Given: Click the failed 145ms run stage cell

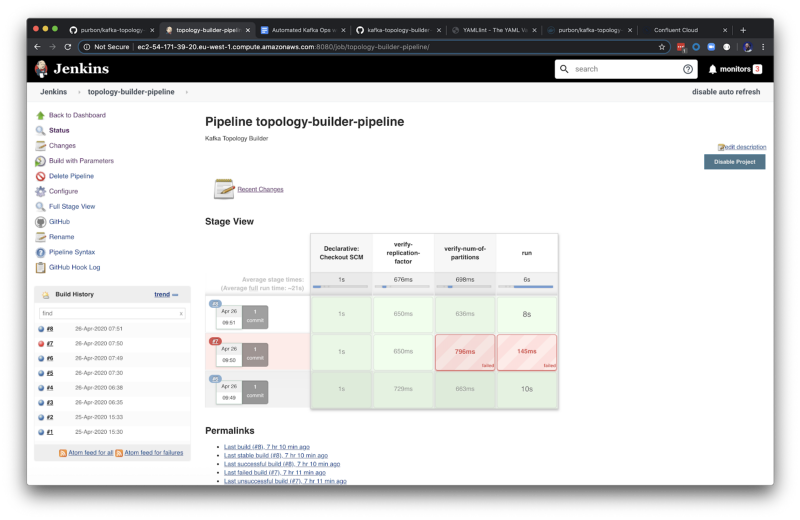Looking at the screenshot, I should pos(527,352).
